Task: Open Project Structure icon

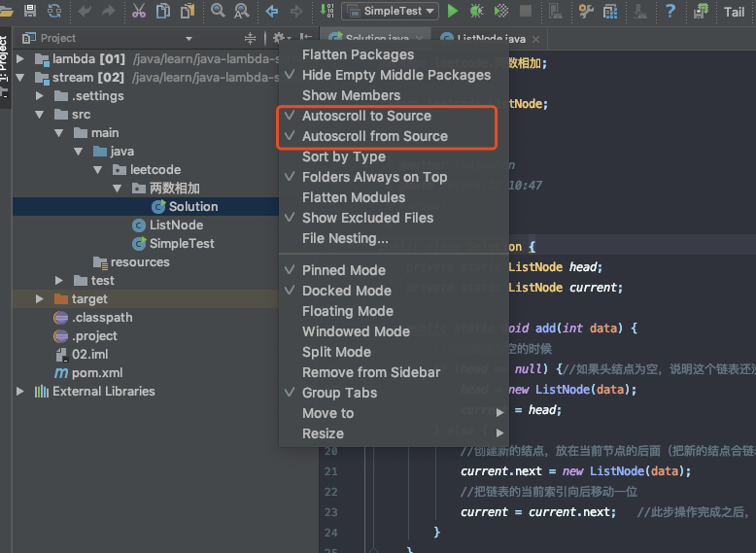Action: click(x=610, y=11)
